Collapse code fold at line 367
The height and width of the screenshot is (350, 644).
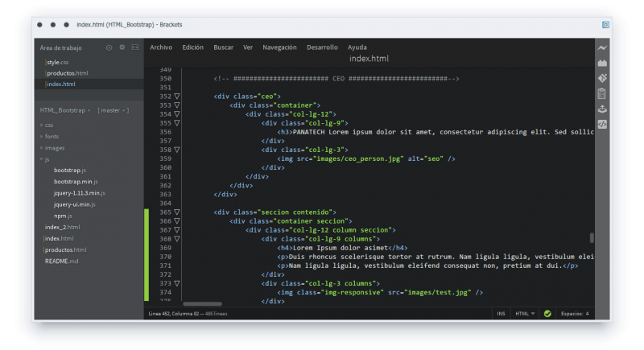pyautogui.click(x=177, y=230)
